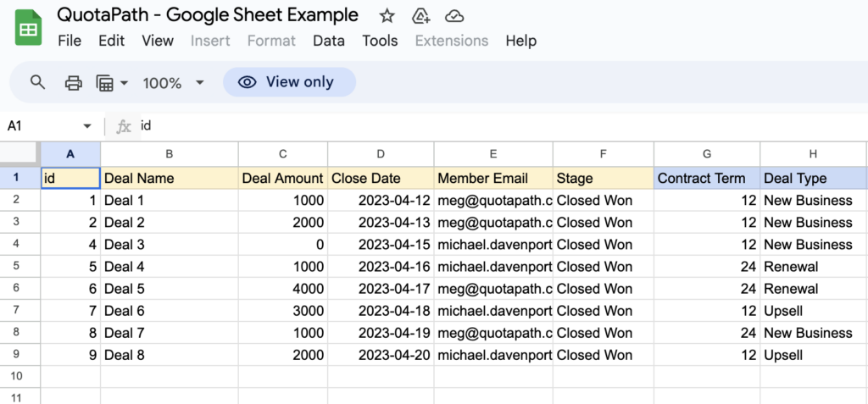
Task: Open the Help menu
Action: (x=521, y=41)
